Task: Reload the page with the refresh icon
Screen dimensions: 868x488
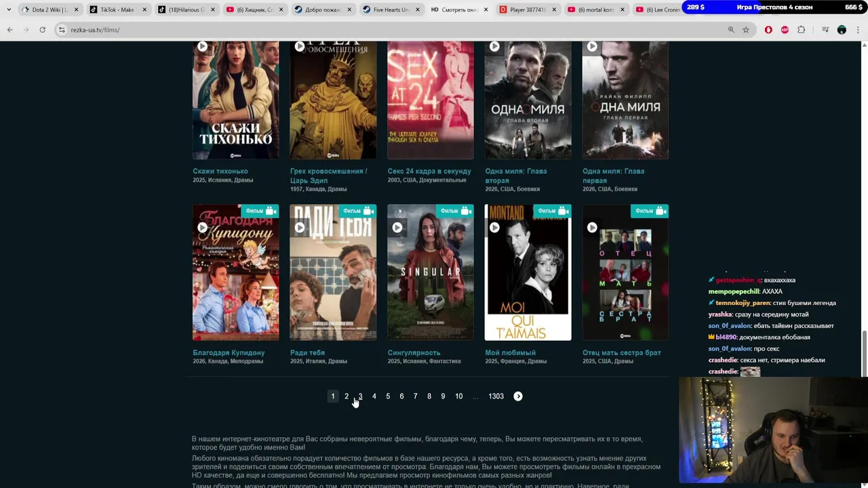Action: 42,30
